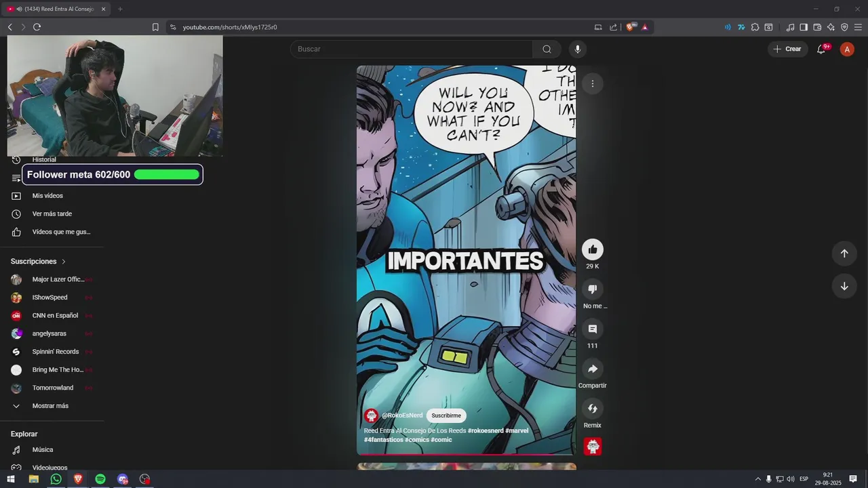Toggle the browser sidebar panel
The width and height of the screenshot is (868, 488).
(804, 27)
